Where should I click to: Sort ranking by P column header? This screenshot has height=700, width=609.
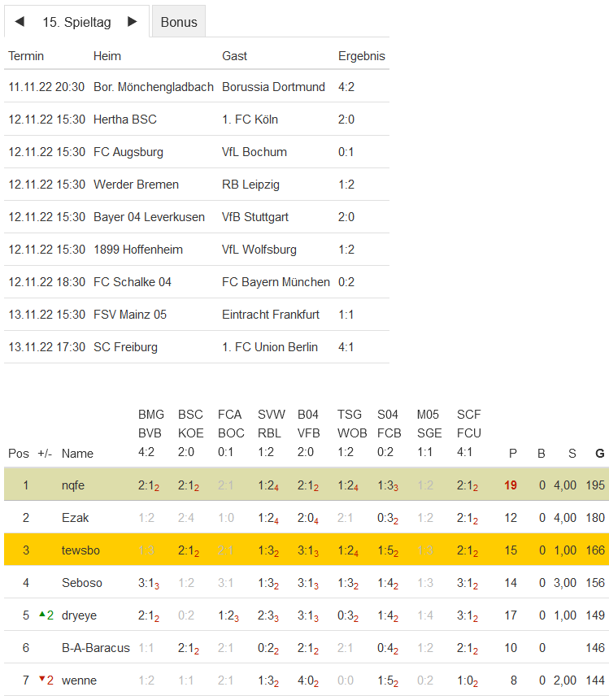click(x=512, y=454)
